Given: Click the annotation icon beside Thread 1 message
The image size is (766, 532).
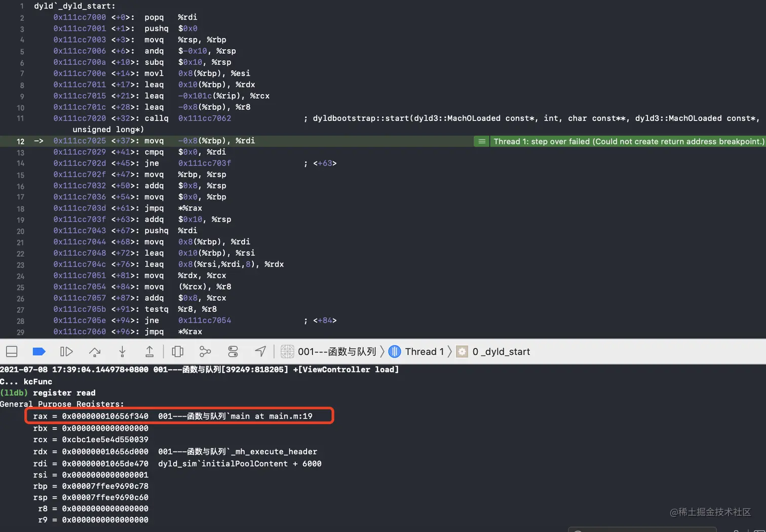Looking at the screenshot, I should [x=482, y=141].
